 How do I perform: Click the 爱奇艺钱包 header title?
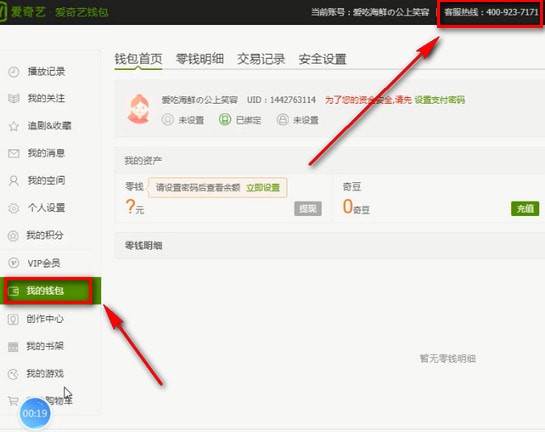(x=81, y=12)
